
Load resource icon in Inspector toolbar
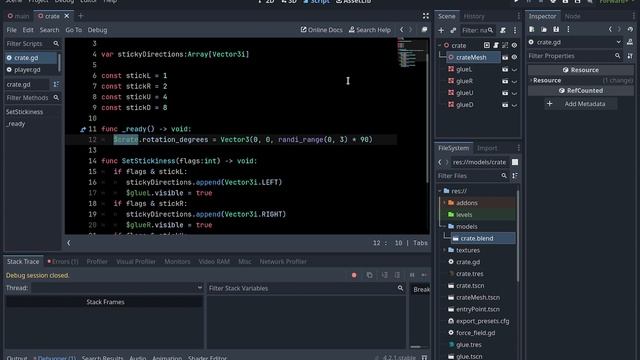coord(544,29)
